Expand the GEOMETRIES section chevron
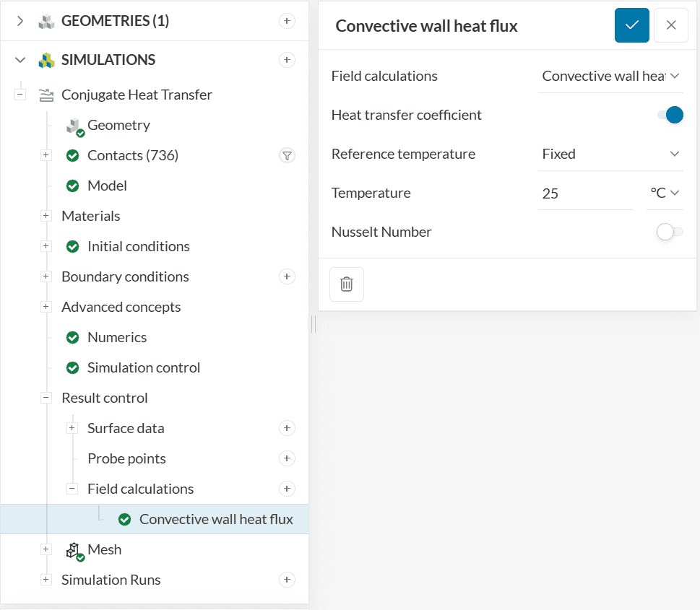700x610 pixels. [x=20, y=21]
